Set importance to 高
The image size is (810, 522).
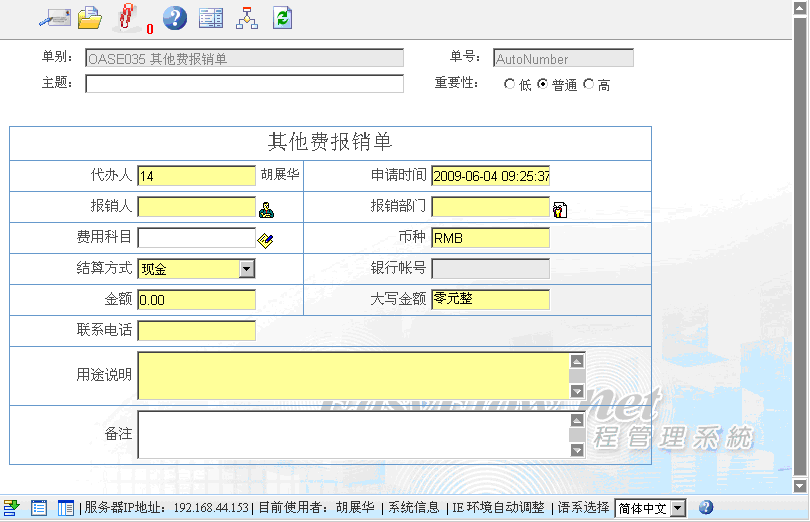(588, 85)
